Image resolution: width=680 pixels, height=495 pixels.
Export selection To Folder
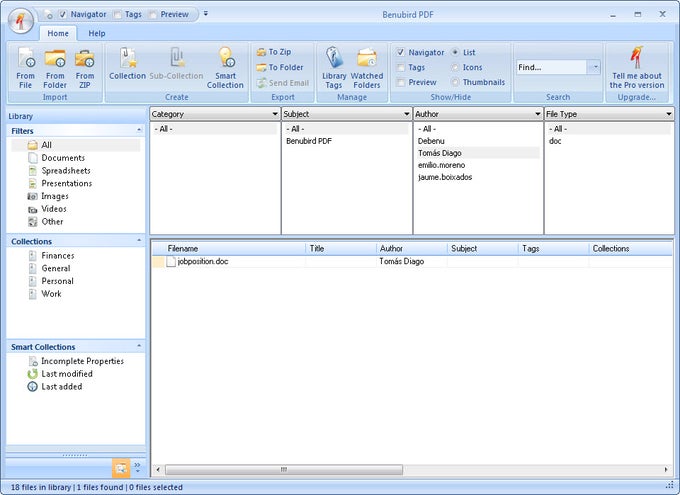pos(280,67)
